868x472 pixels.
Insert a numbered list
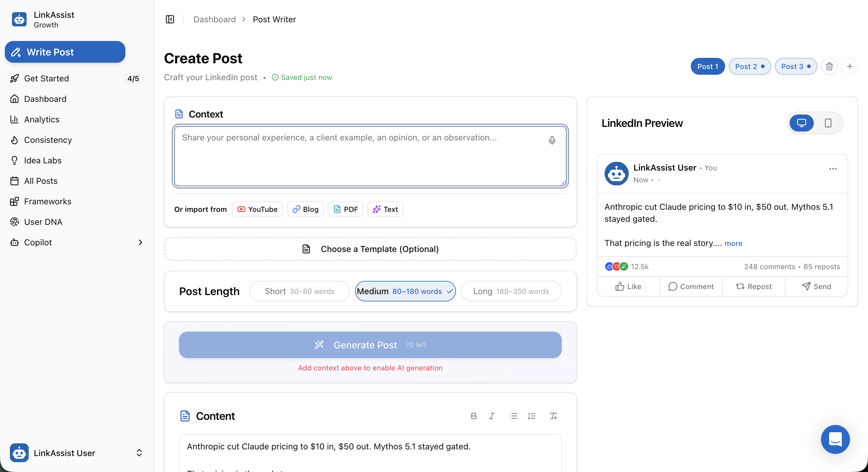pyautogui.click(x=531, y=416)
